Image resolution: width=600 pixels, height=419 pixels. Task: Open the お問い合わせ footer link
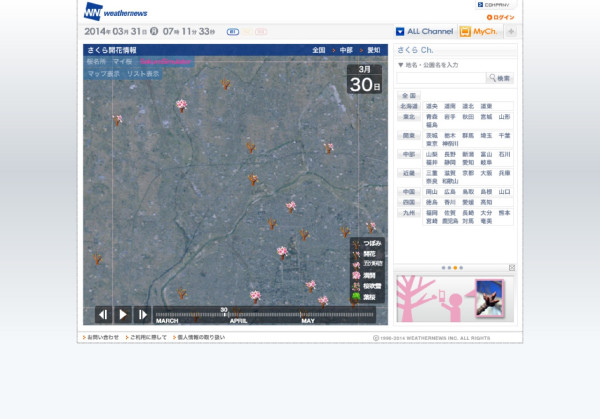101,337
